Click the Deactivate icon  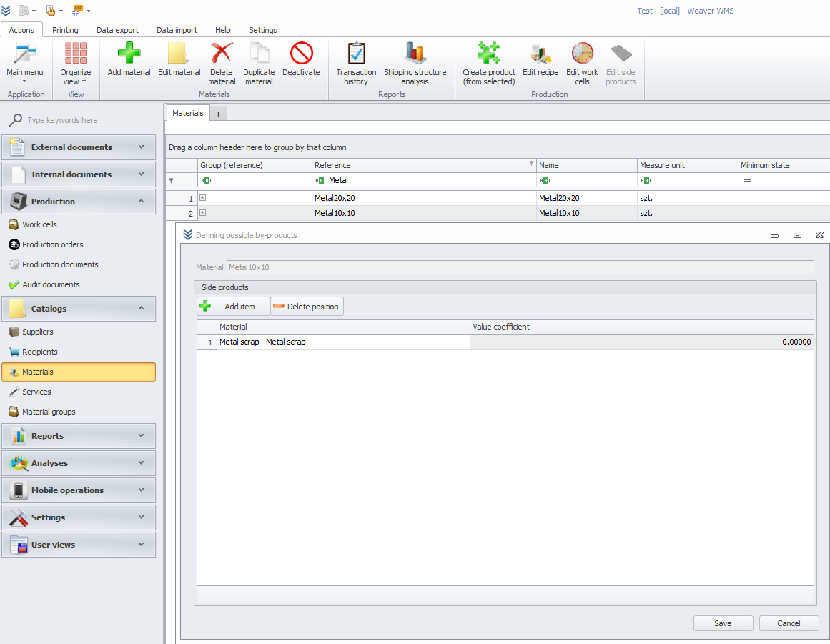pyautogui.click(x=301, y=54)
